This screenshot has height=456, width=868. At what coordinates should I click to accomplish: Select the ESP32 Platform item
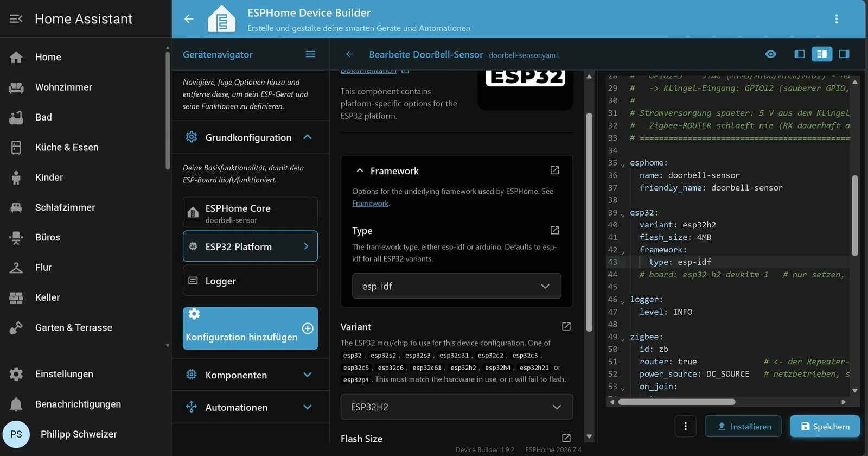tap(250, 246)
